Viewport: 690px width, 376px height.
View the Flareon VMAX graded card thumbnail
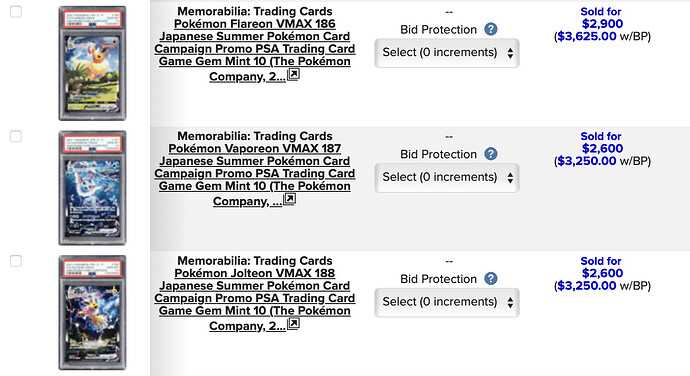92,63
